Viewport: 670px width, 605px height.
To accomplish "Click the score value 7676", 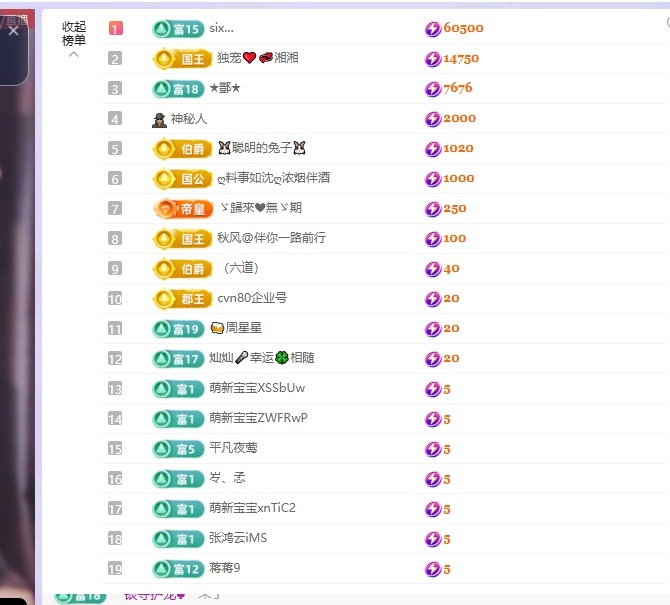I will coord(458,88).
